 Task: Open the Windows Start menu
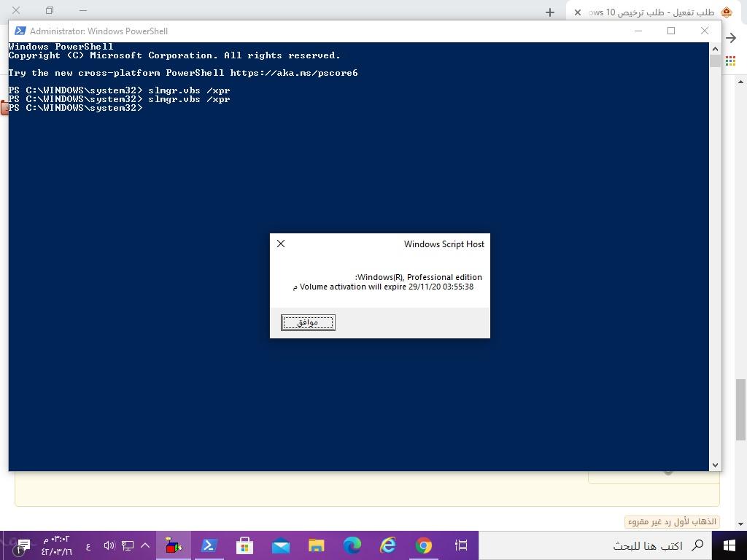(729, 545)
